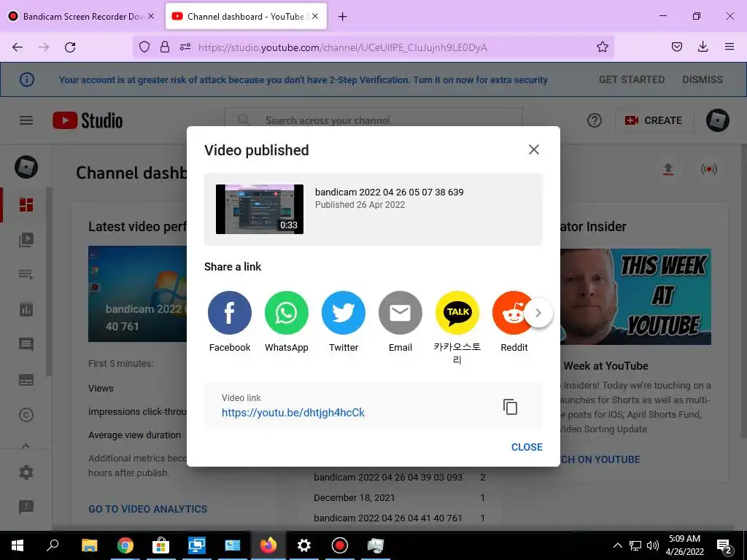Click the Go live icon
Image resolution: width=747 pixels, height=560 pixels.
[x=709, y=169]
